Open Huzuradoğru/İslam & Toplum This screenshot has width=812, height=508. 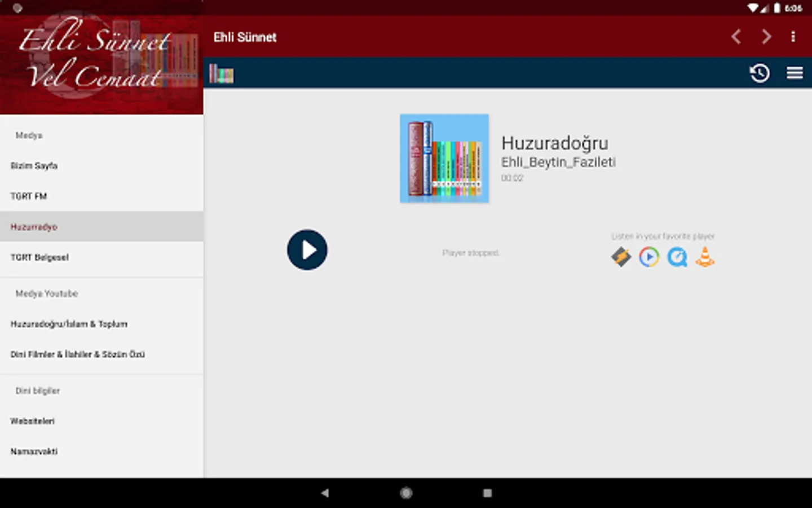click(x=101, y=323)
